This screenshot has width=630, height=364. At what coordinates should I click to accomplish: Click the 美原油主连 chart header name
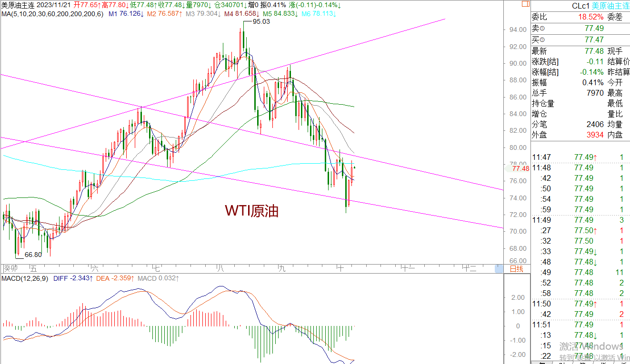coord(17,5)
